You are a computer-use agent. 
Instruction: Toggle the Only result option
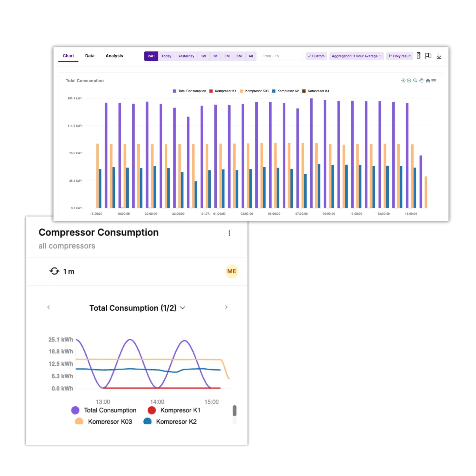pos(399,56)
